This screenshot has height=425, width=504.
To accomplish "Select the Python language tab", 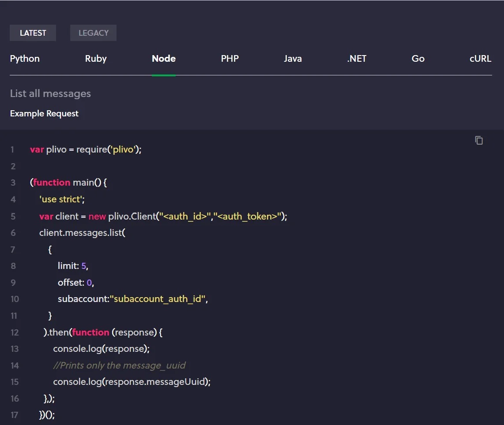I will [x=25, y=59].
